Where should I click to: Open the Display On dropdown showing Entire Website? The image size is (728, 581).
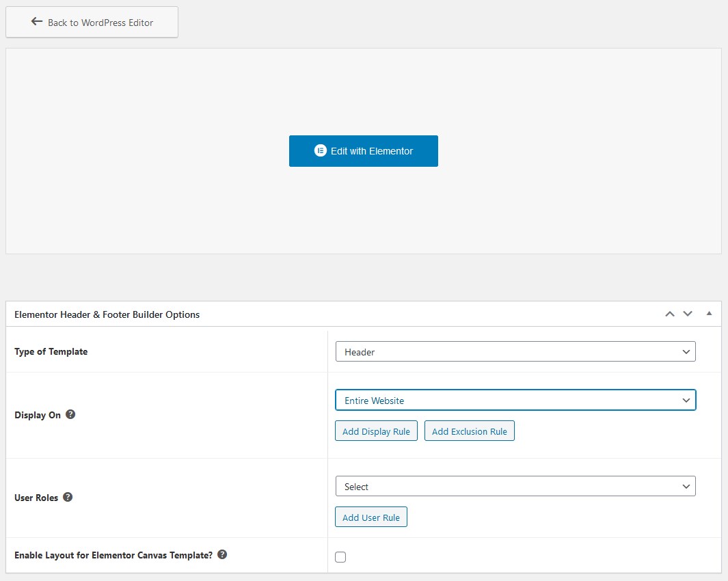coord(515,400)
